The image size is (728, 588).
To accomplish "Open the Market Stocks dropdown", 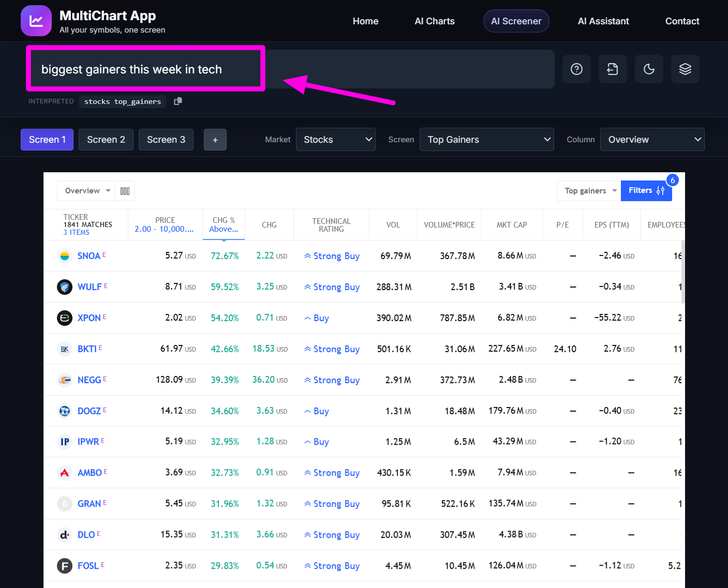I will pos(336,140).
